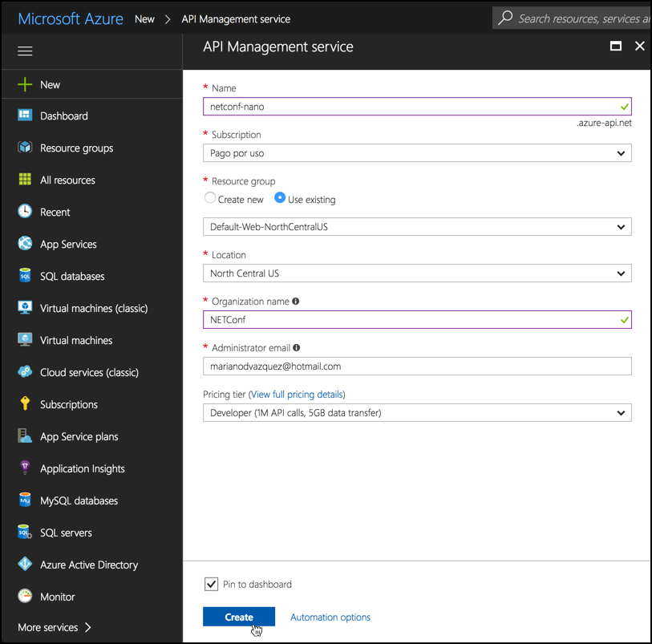Click the Application Insights bulb icon
Screen dimensions: 652x644
[25, 468]
